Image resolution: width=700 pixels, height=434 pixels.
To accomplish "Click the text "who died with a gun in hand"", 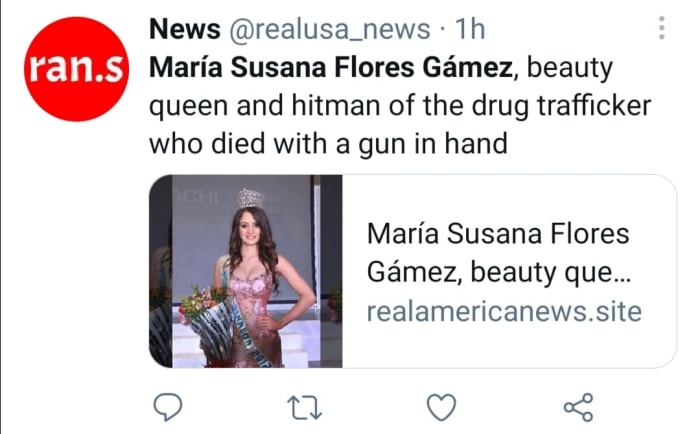I will (x=329, y=144).
